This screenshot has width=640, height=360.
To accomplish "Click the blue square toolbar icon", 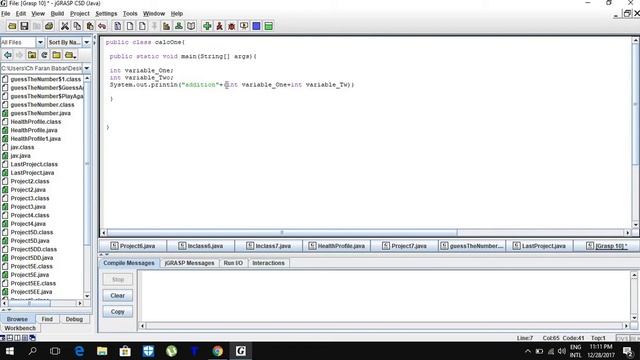I will (x=256, y=26).
